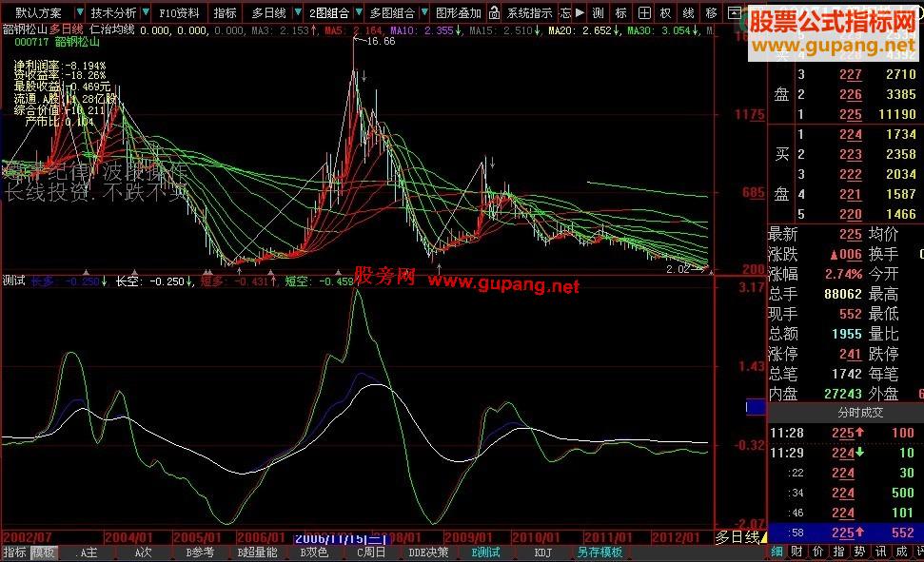Click the marker tool icon (标)
This screenshot has width=924, height=562.
point(621,12)
